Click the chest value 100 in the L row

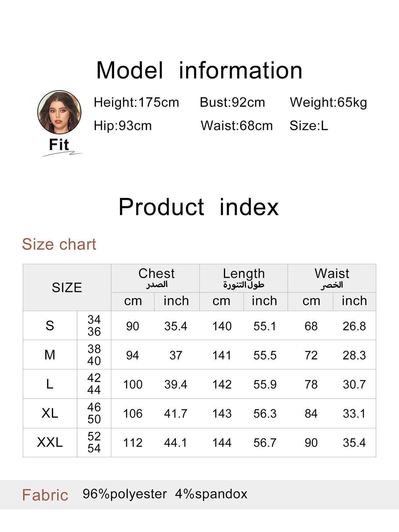click(133, 384)
